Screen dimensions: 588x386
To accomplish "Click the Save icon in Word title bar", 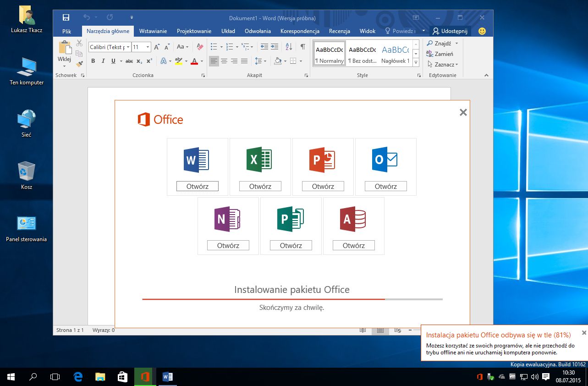I will pos(66,17).
